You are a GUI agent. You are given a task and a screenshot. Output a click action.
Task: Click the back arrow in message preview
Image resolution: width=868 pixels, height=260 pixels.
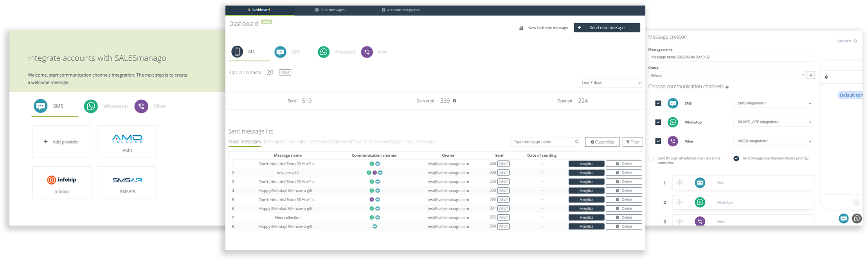click(x=827, y=77)
